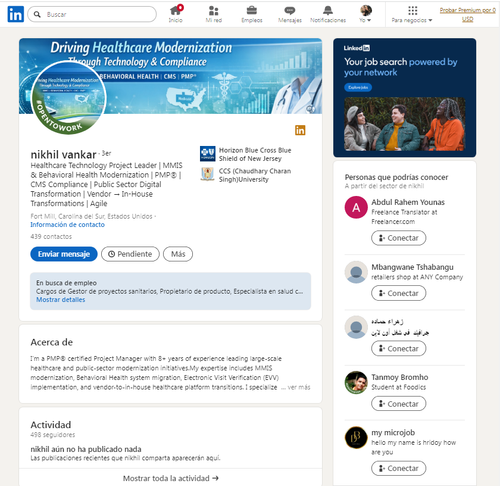This screenshot has height=486, width=500.
Task: Click Actividad section heading
Action: (x=51, y=425)
